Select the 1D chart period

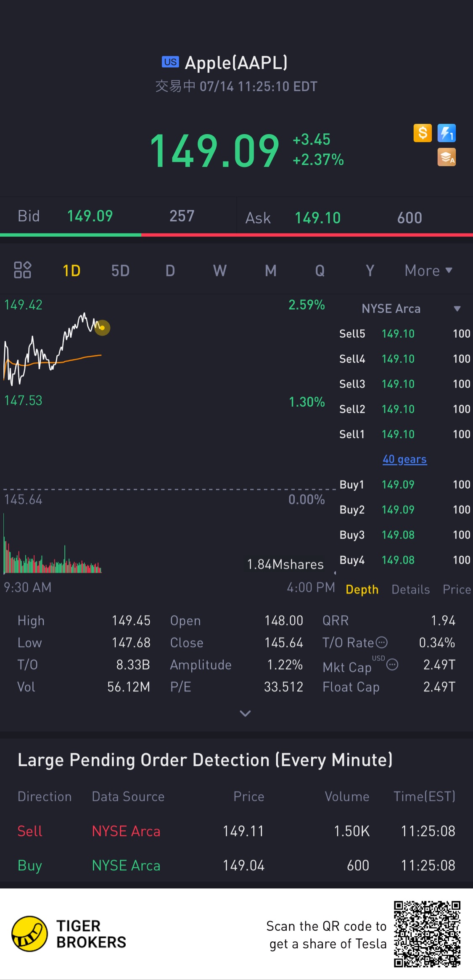[x=71, y=270]
